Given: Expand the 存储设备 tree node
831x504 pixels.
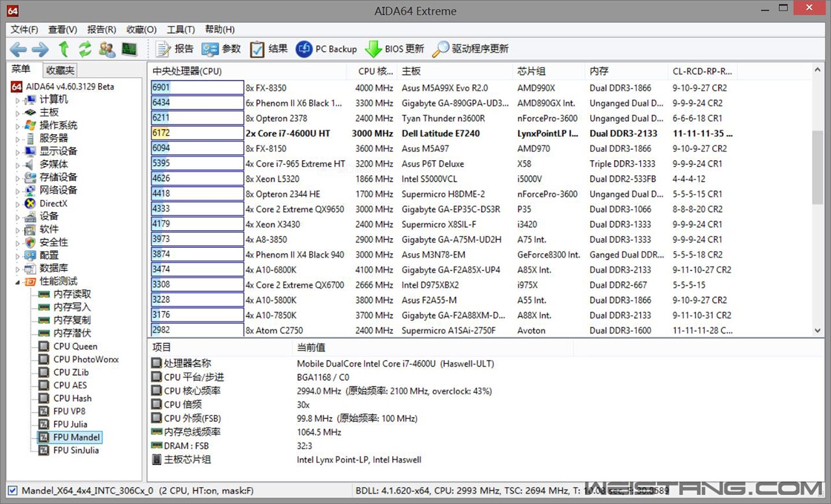Looking at the screenshot, I should [18, 178].
